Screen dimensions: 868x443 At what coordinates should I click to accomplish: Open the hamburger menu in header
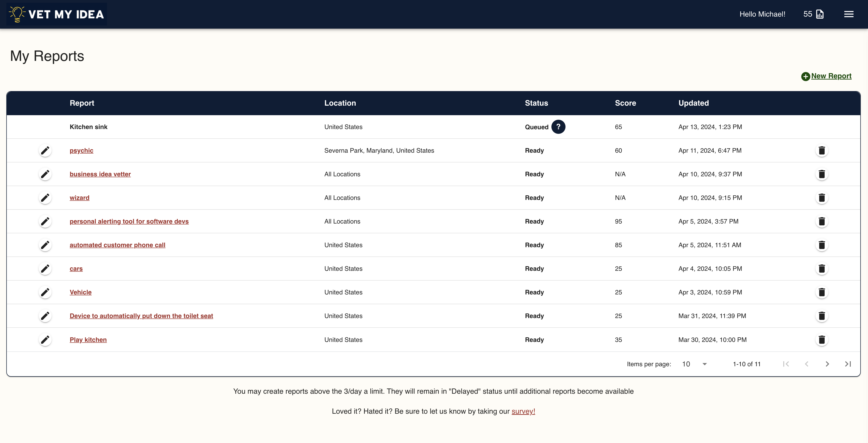pyautogui.click(x=848, y=14)
